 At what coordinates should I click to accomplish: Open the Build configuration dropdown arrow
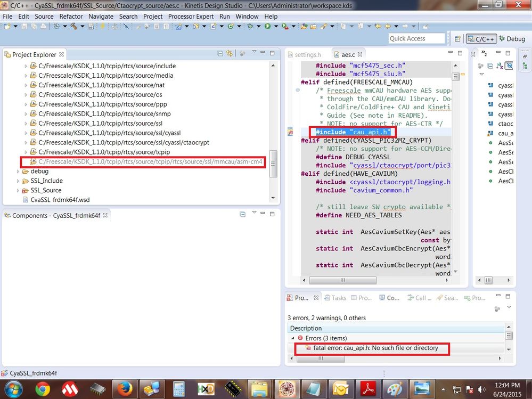82,26
